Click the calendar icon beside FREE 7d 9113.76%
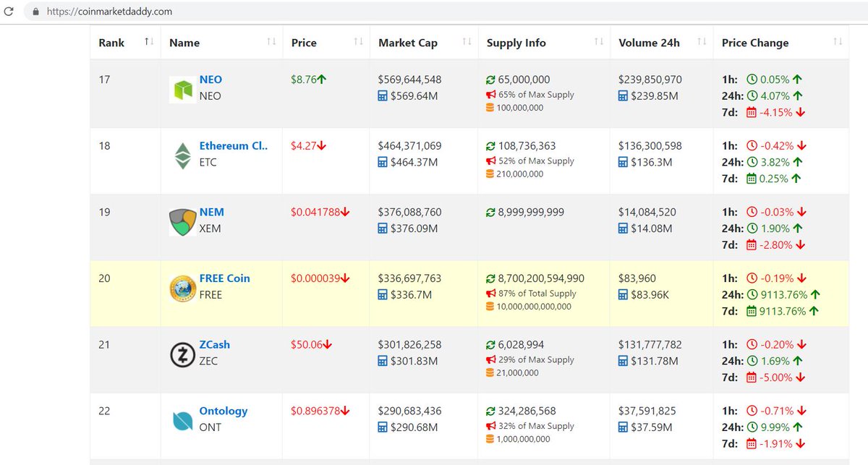868x465 pixels. pyautogui.click(x=751, y=311)
